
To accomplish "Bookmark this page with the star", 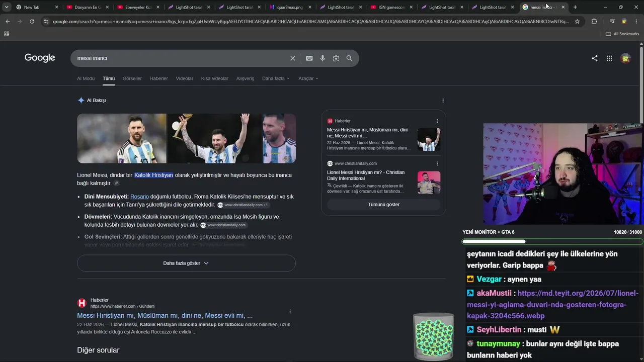I will pyautogui.click(x=577, y=22).
